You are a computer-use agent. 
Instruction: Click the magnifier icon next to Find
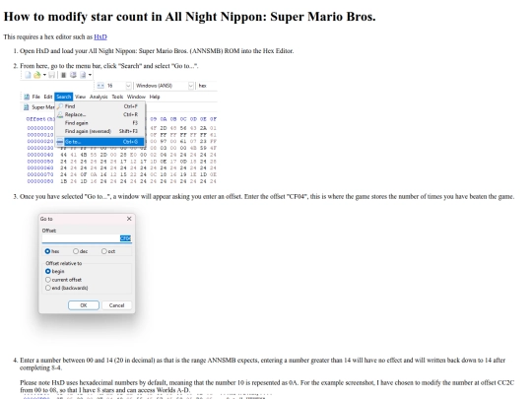60,106
